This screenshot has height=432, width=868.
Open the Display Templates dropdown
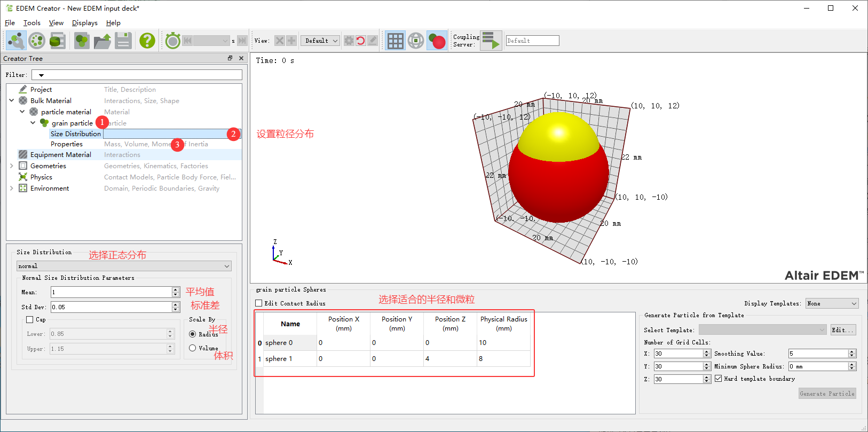pyautogui.click(x=832, y=303)
